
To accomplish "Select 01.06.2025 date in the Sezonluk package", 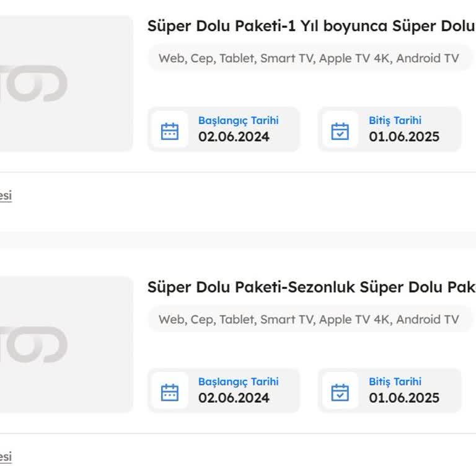I will [x=404, y=399].
